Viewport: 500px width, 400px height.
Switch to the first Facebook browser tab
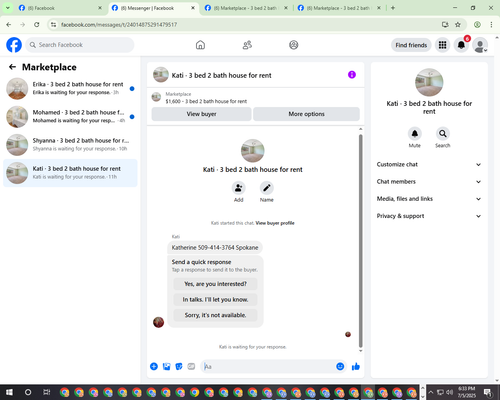click(60, 8)
